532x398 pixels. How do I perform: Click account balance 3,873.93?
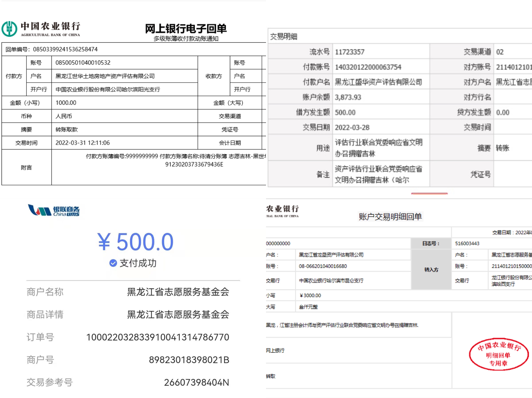click(348, 97)
